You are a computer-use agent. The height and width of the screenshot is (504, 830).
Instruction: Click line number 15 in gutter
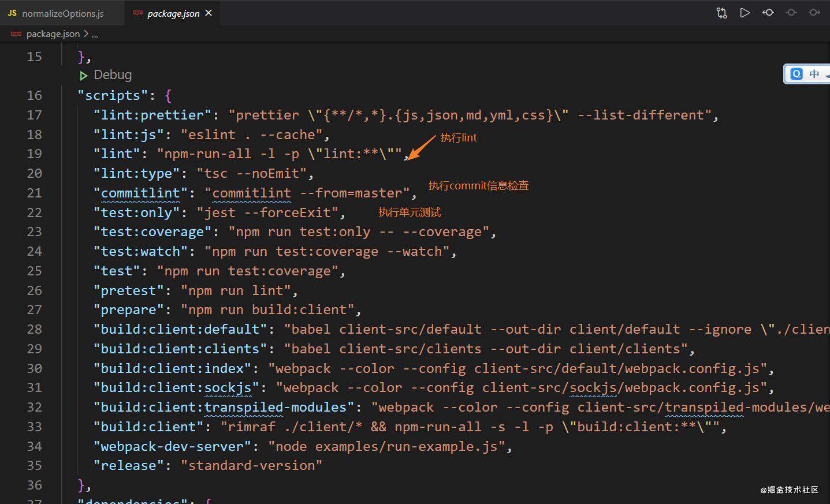coord(34,57)
